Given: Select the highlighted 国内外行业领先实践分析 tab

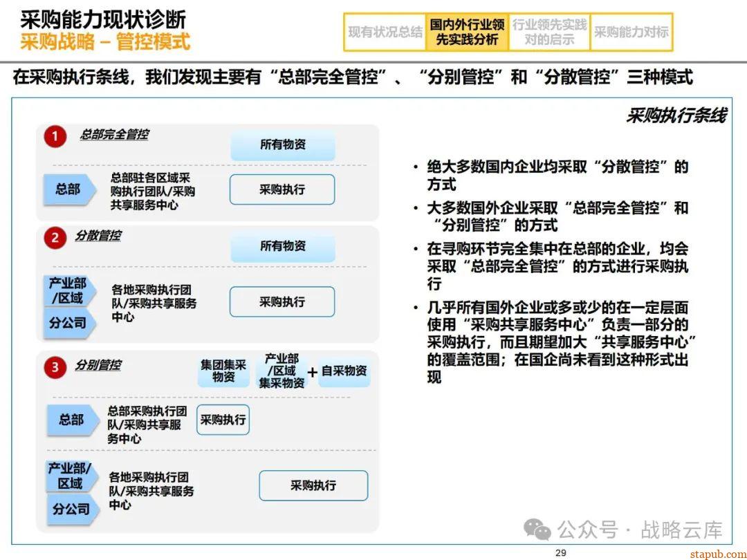Looking at the screenshot, I should (467, 32).
